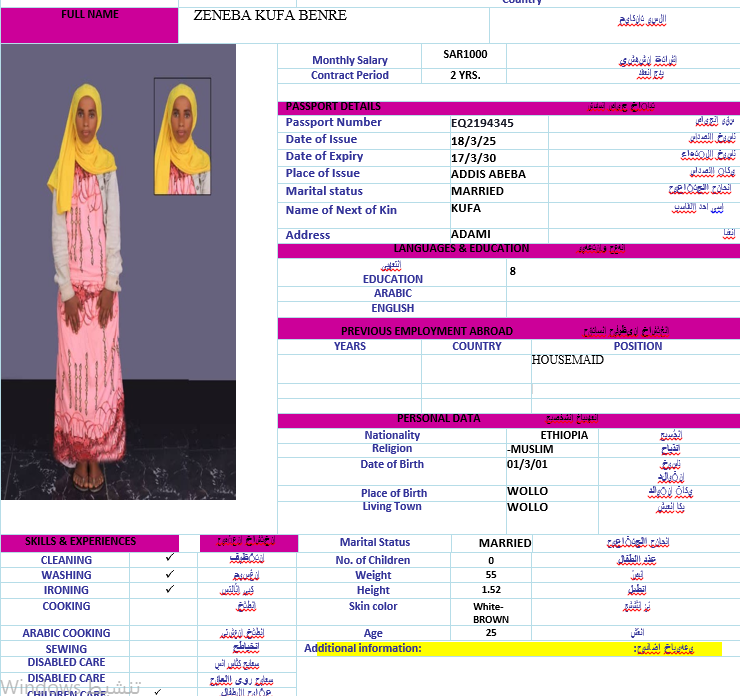This screenshot has width=740, height=696.
Task: Select the Monthly Salary label
Action: pyautogui.click(x=350, y=60)
